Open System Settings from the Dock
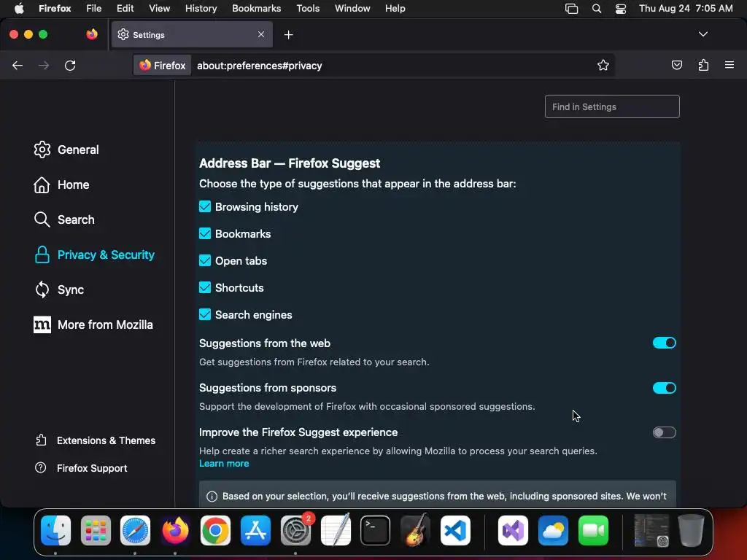Screen dimensions: 747x560 [295, 530]
